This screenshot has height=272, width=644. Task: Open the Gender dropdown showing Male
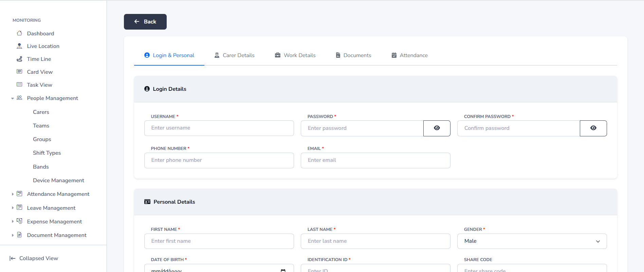pyautogui.click(x=532, y=241)
